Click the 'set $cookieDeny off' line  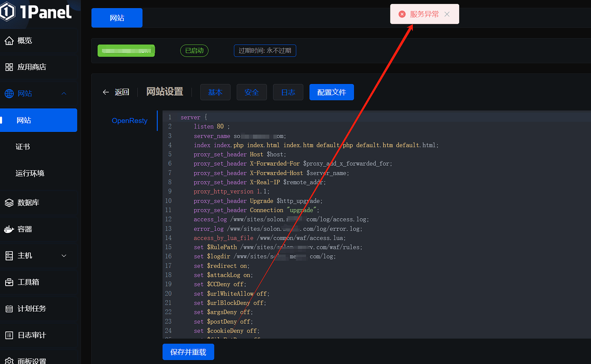coord(227,331)
